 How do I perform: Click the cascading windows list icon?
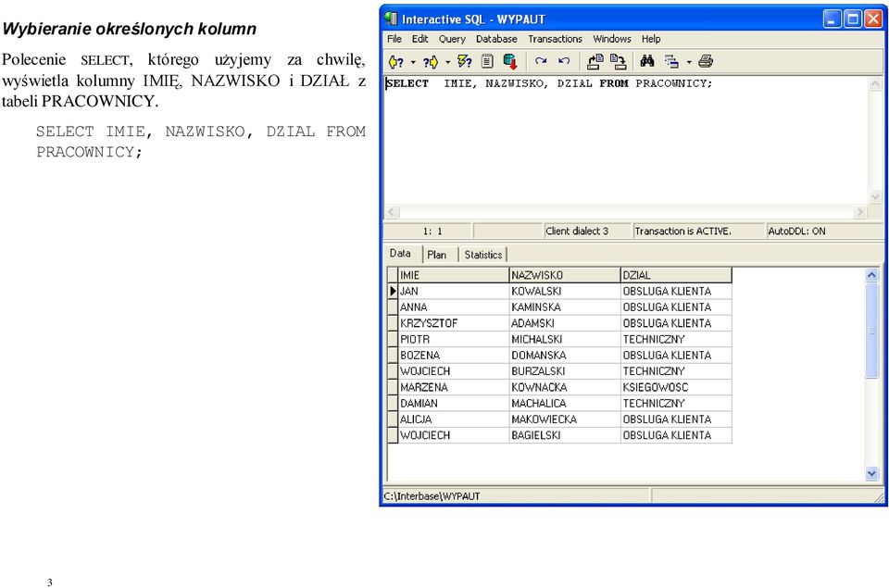click(x=671, y=61)
